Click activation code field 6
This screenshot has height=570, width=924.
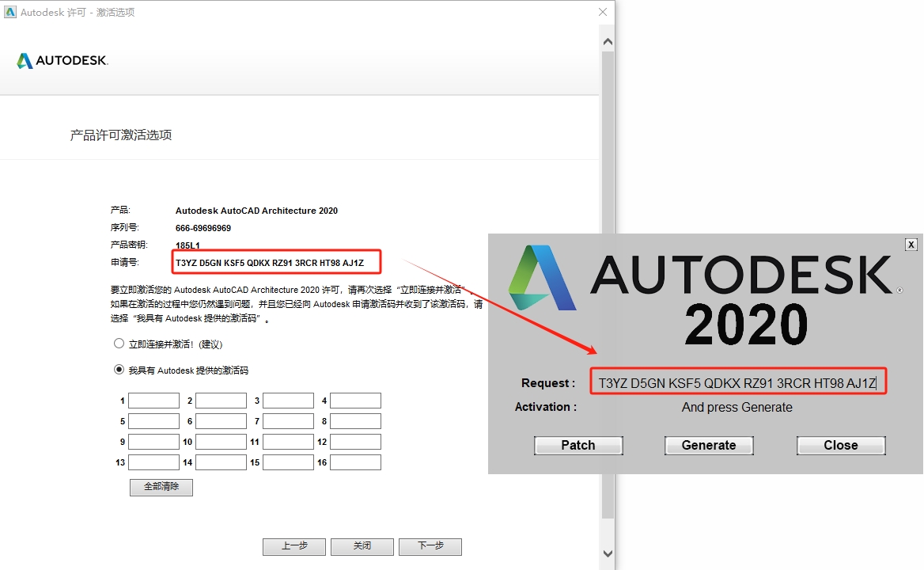pyautogui.click(x=221, y=421)
